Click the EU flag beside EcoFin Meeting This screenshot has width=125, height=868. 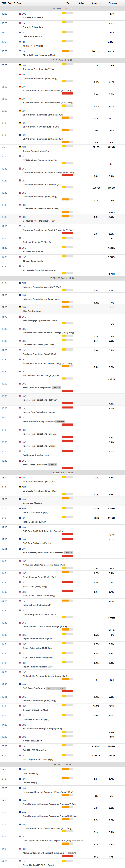20,769
